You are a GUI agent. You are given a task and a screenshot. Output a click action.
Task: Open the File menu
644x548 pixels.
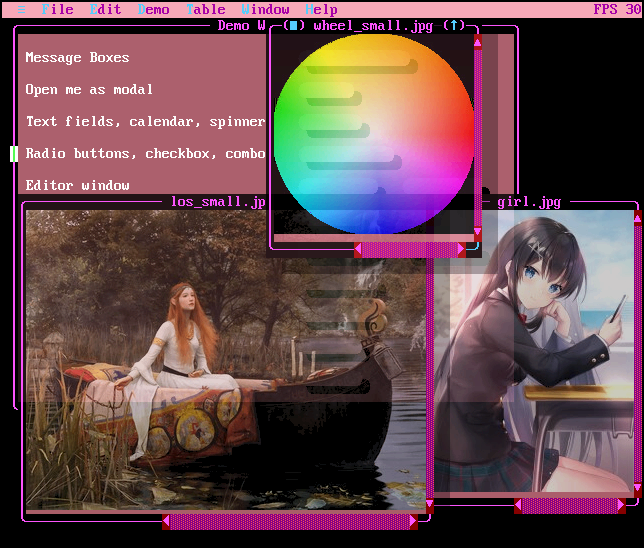coord(57,9)
